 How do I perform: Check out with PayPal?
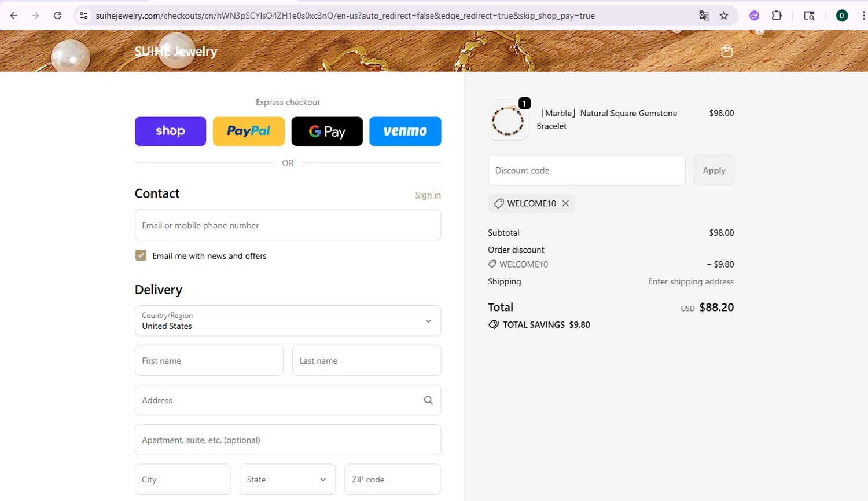click(249, 131)
